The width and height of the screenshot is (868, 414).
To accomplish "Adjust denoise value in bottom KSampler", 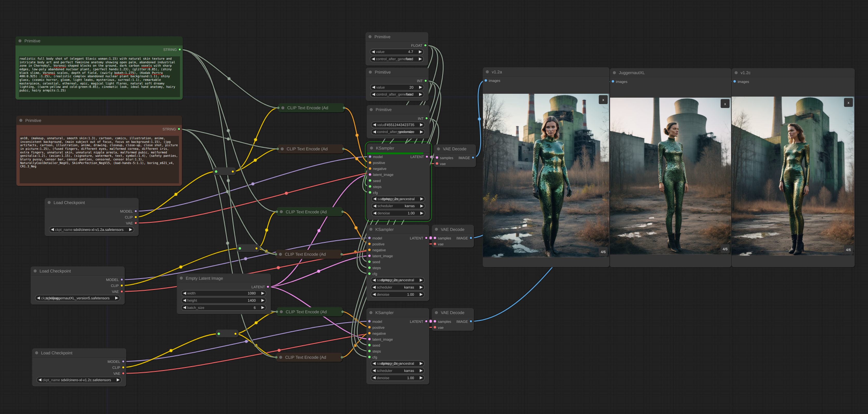I will (397, 378).
